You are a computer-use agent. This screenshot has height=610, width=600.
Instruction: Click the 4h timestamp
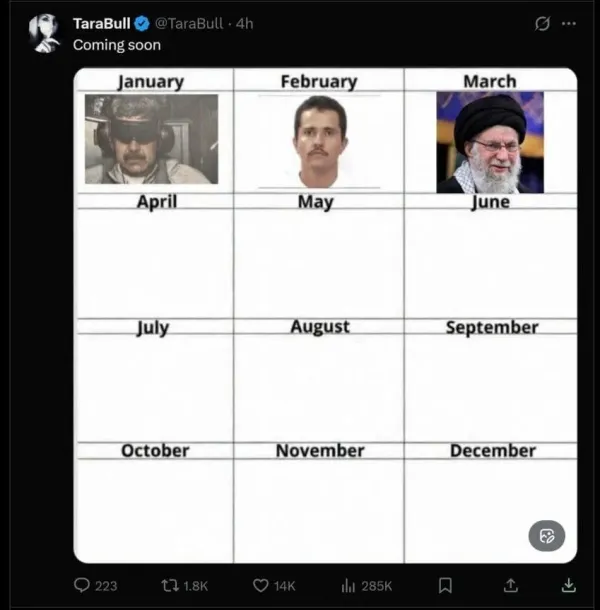tap(244, 24)
